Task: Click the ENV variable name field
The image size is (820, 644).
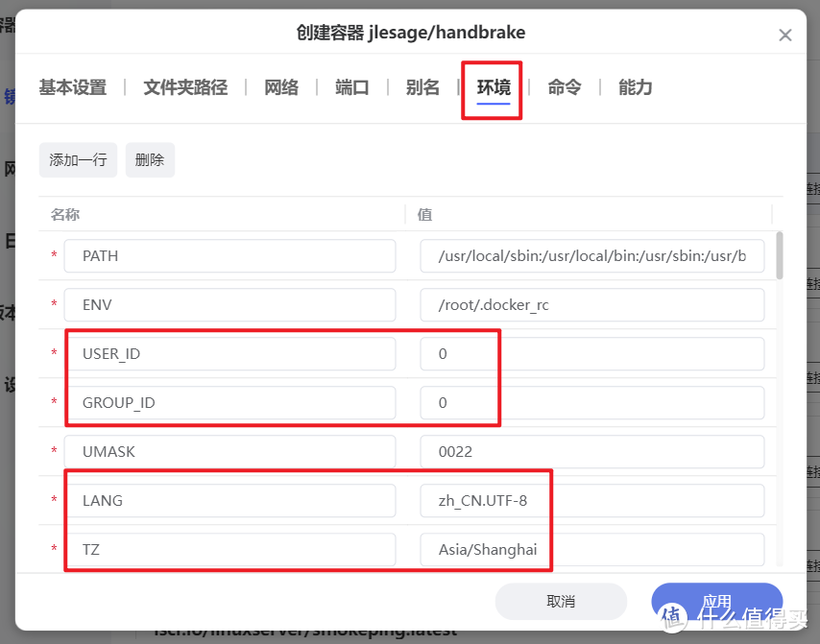Action: (230, 304)
